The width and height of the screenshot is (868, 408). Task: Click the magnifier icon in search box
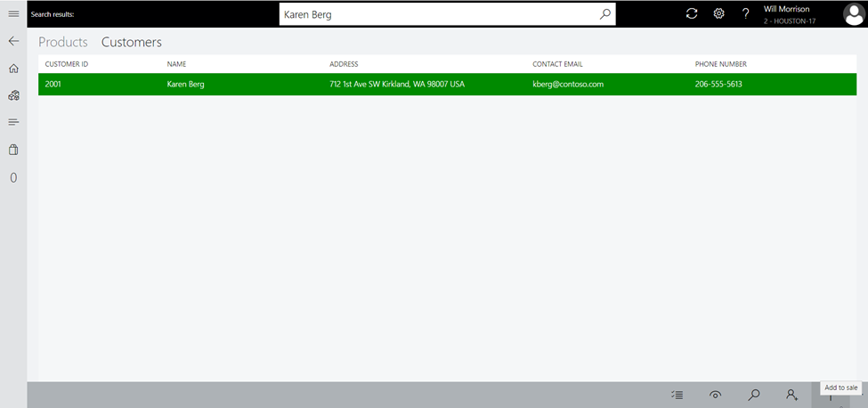click(x=604, y=14)
